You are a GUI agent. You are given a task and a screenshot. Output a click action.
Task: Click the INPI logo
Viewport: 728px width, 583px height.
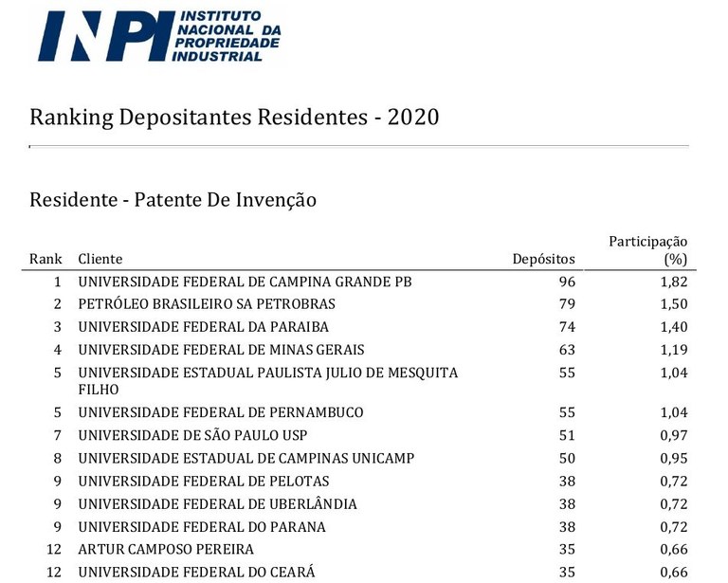159,34
